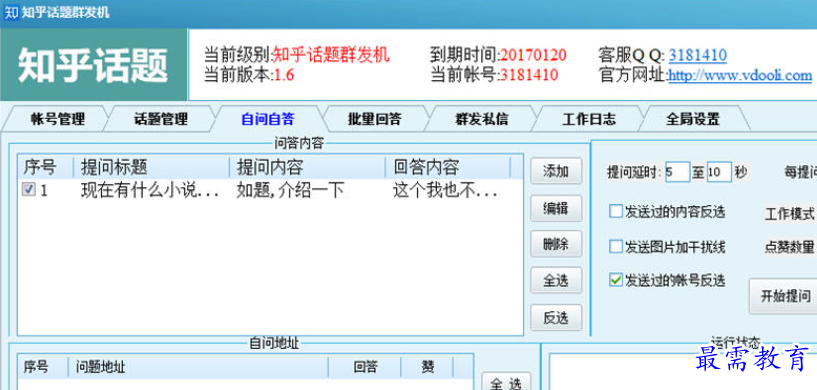Go to the 批量回答 tab
817x390 pixels.
click(x=375, y=119)
